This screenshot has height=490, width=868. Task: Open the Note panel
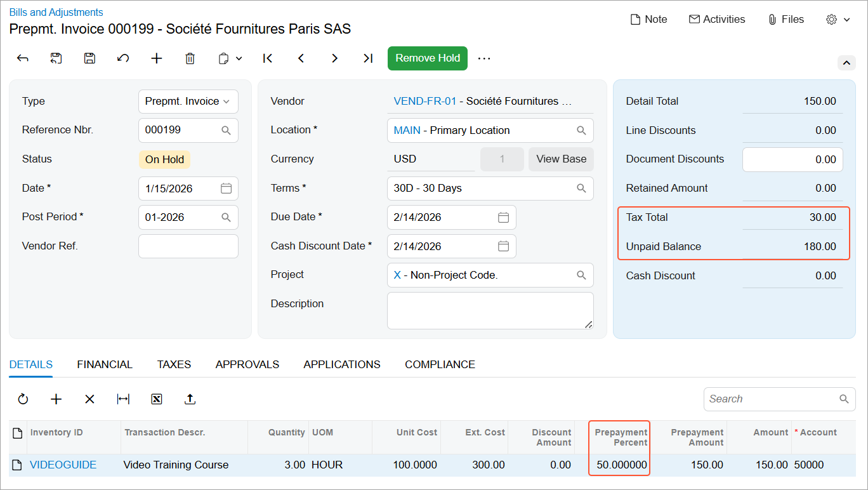648,20
